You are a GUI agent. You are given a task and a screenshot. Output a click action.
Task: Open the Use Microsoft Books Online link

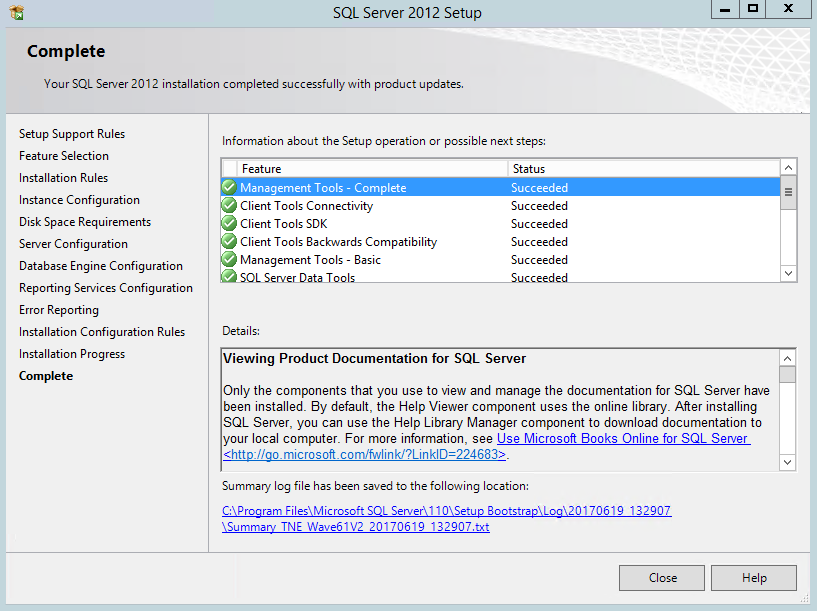[x=622, y=439]
